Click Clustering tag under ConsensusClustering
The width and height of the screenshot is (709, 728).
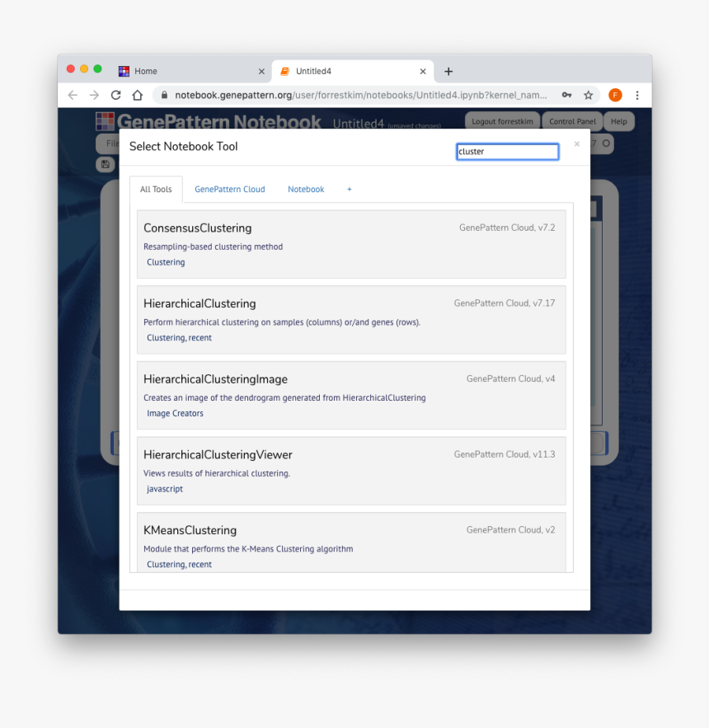coord(166,262)
